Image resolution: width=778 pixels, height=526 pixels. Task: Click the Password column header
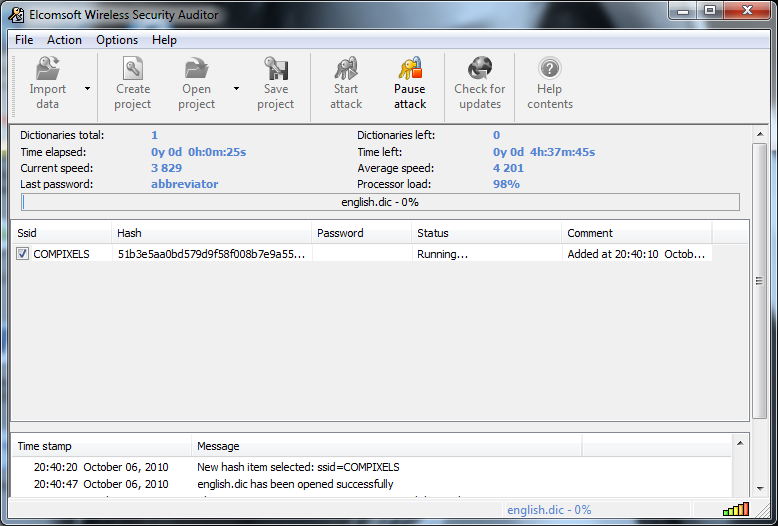pyautogui.click(x=362, y=233)
